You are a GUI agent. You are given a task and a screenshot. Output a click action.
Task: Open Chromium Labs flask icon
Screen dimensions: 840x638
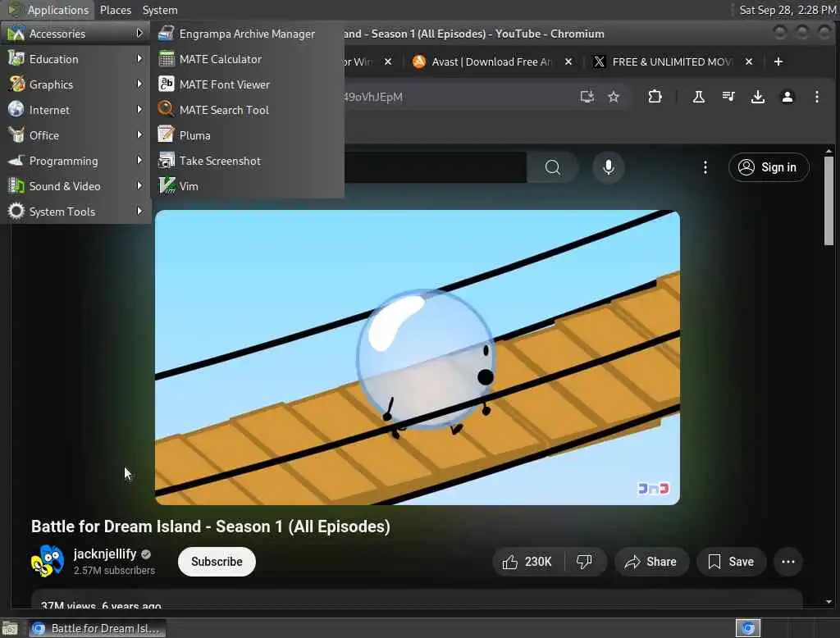[x=699, y=97]
